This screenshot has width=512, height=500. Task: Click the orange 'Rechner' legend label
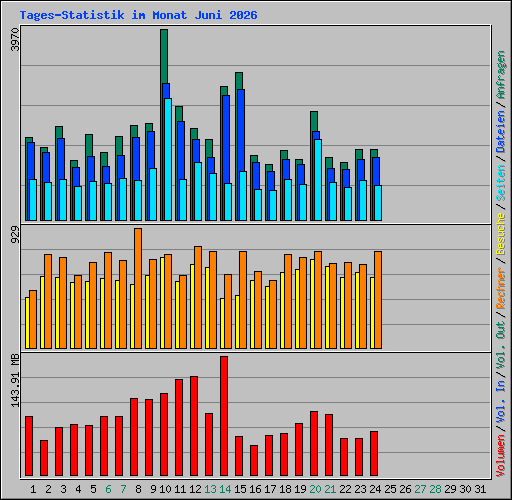pyautogui.click(x=501, y=288)
